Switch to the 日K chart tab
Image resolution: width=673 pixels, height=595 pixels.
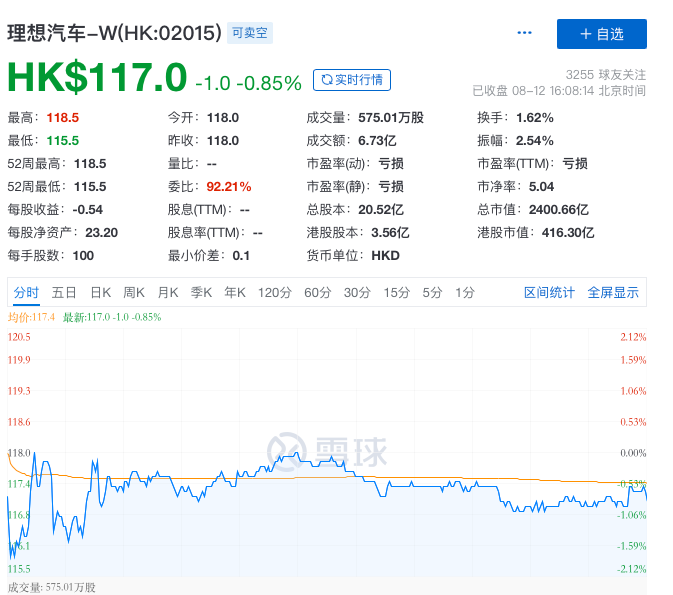point(100,292)
